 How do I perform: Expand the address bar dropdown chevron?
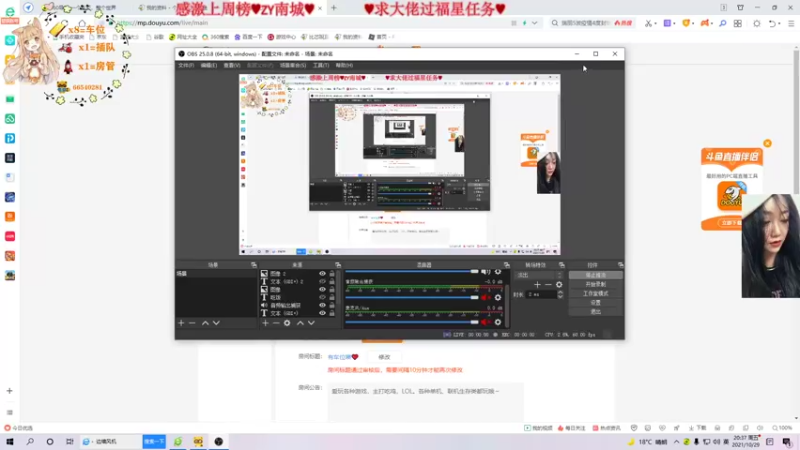pos(534,23)
